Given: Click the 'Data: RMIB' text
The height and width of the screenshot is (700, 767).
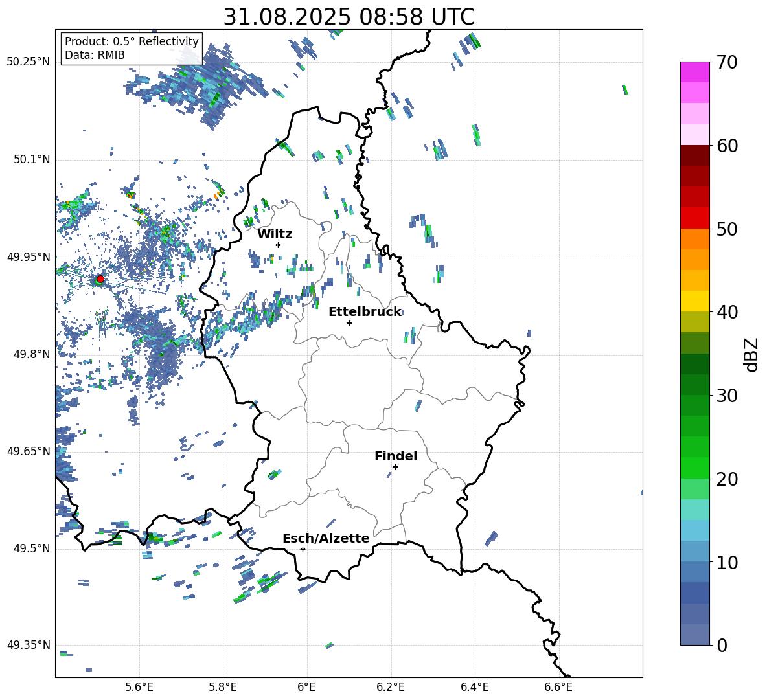Looking at the screenshot, I should click(95, 55).
